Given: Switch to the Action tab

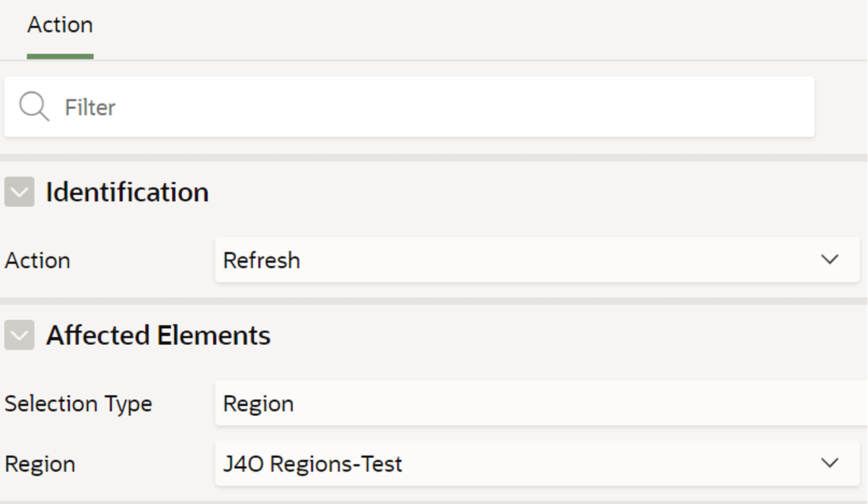Looking at the screenshot, I should pos(60,26).
